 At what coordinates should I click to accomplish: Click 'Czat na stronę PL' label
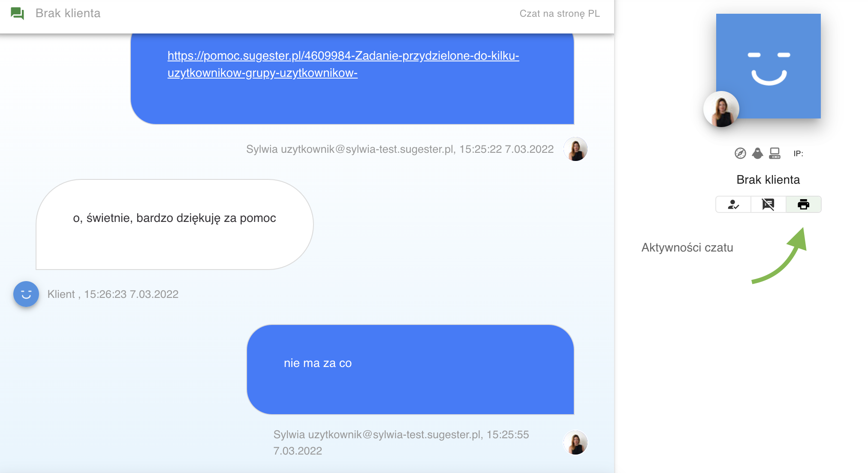559,13
